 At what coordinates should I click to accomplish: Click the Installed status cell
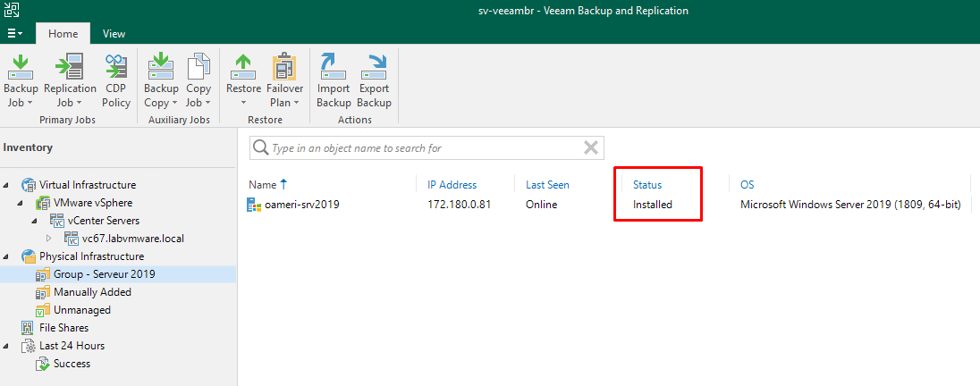(x=653, y=205)
